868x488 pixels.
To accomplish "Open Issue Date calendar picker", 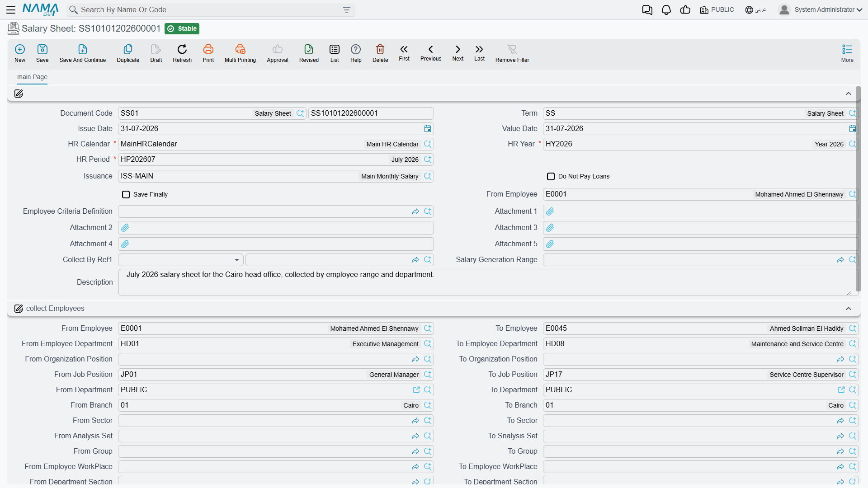I will click(x=428, y=129).
